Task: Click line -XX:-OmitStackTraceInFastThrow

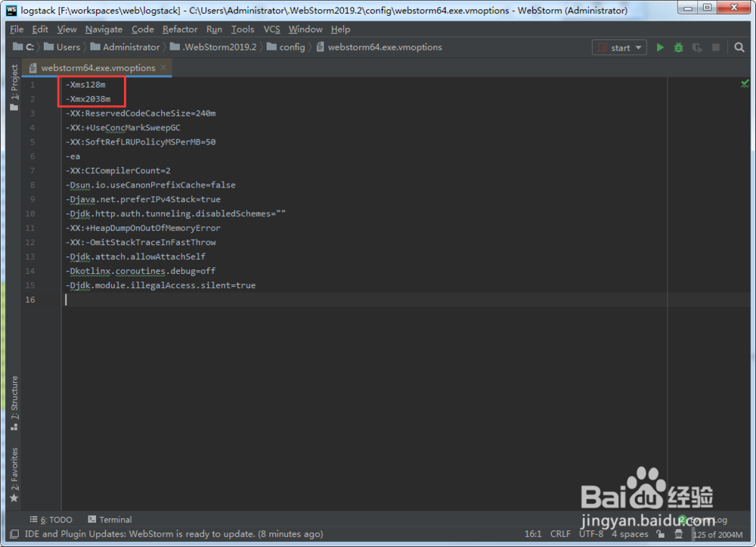Action: pyautogui.click(x=141, y=242)
